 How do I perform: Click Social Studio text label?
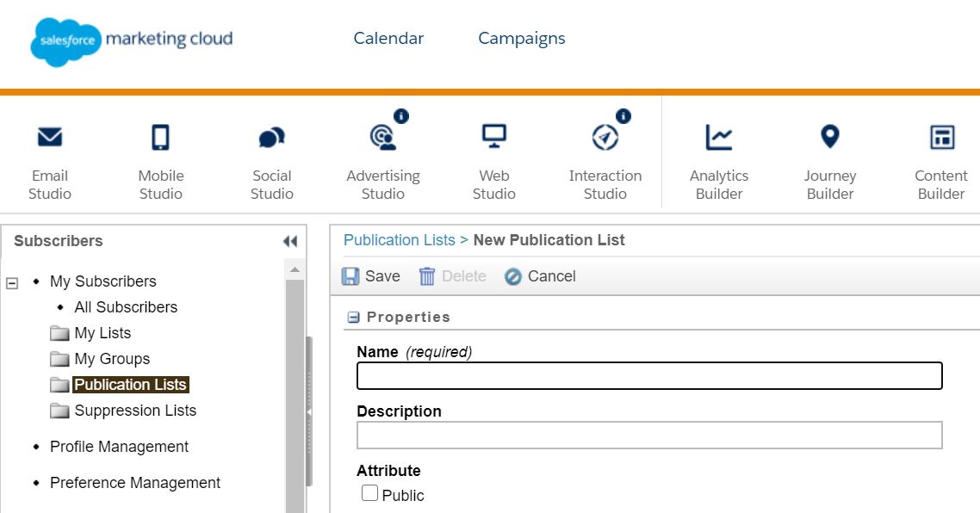272,185
